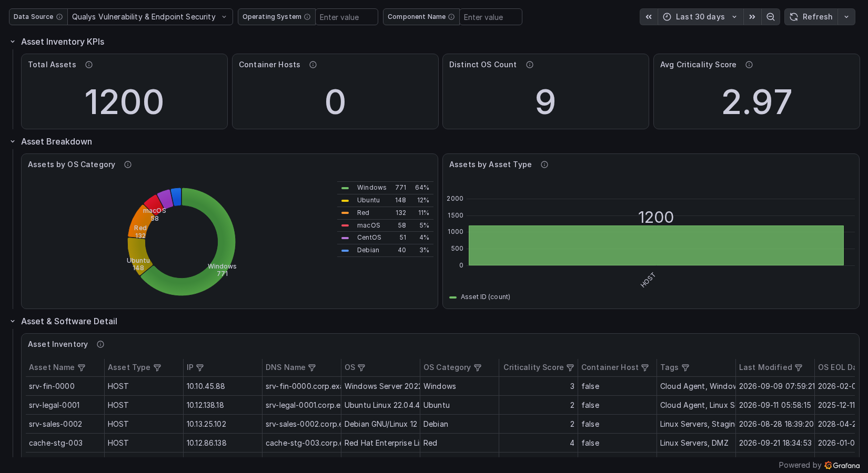Open the Data Source dropdown
The height and width of the screenshot is (473, 868).
click(x=150, y=17)
